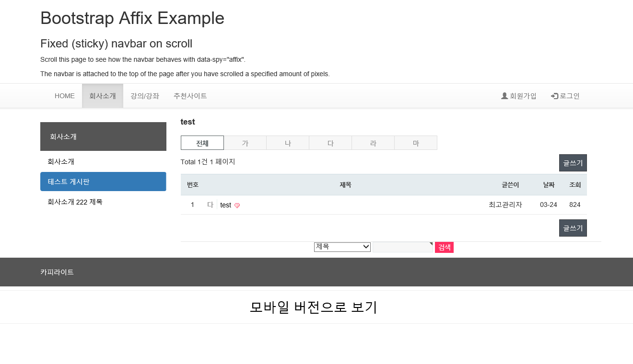Open the test post title link
This screenshot has width=633, height=364.
[x=225, y=205]
